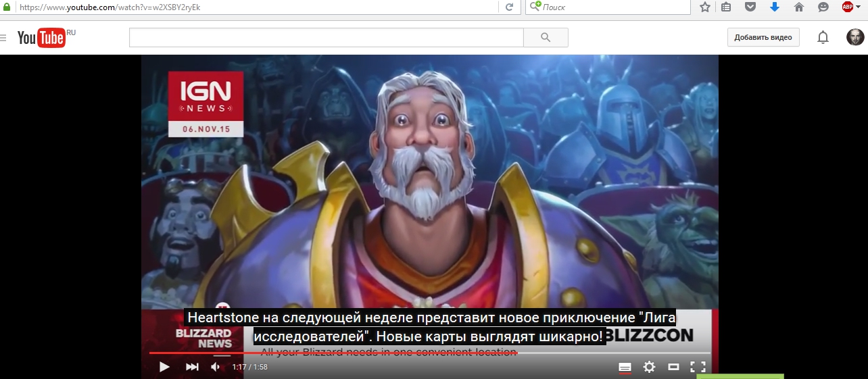This screenshot has height=379, width=868.
Task: Click the green lock site identity icon
Action: pyautogui.click(x=7, y=7)
